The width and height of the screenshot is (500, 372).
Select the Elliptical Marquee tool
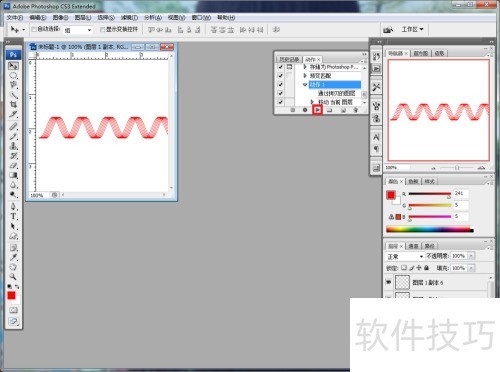pyautogui.click(x=13, y=75)
